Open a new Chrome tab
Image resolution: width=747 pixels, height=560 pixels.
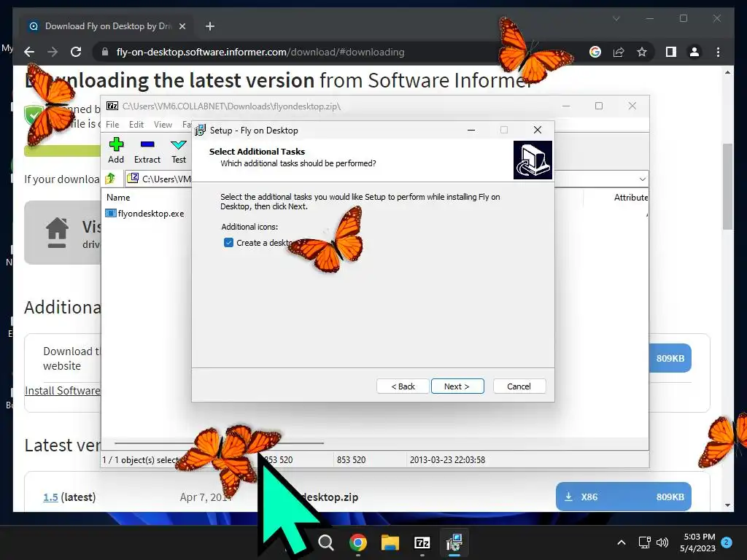[x=210, y=26]
